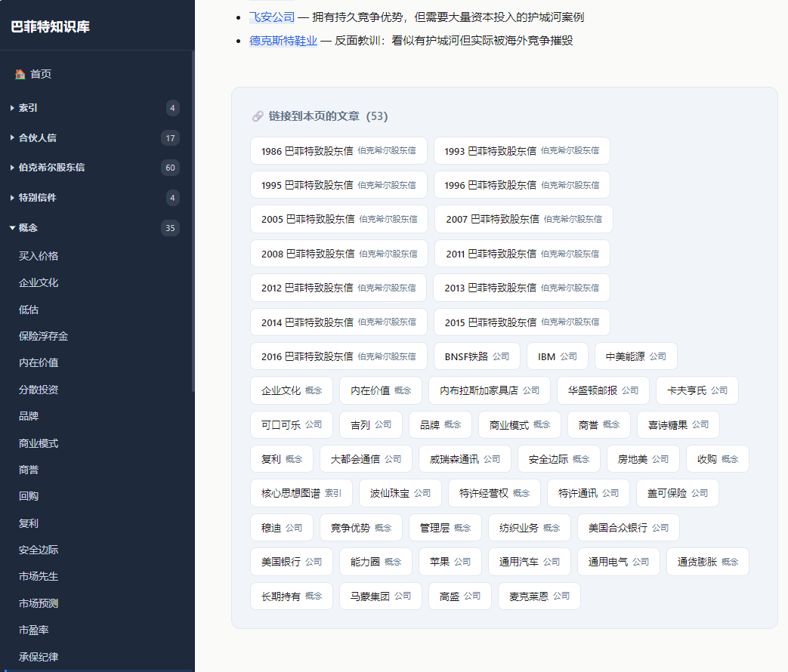The width and height of the screenshot is (788, 672).
Task: Expand the 伯克希尔股东信 sidebar section
Action: click(x=95, y=168)
